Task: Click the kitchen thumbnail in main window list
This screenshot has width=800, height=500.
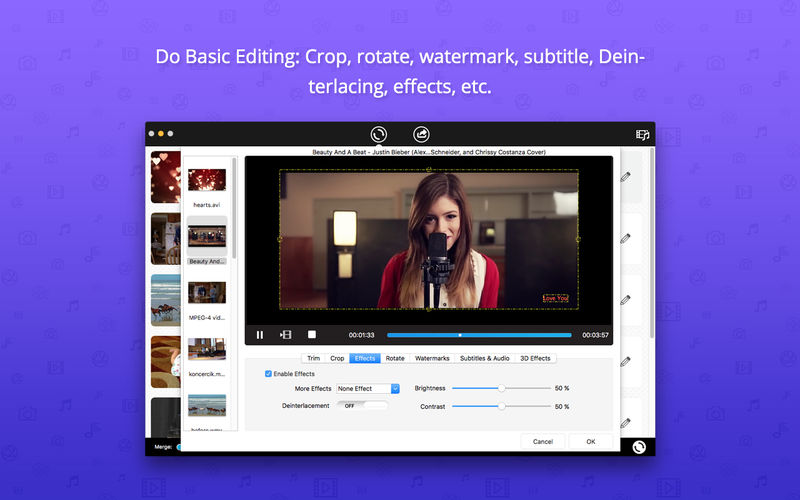Action: (x=166, y=239)
